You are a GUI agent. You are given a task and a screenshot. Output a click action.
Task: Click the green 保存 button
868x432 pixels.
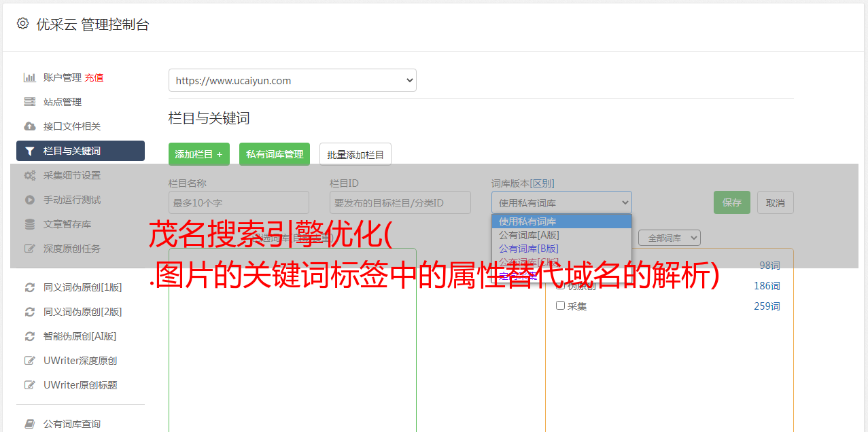tap(732, 202)
